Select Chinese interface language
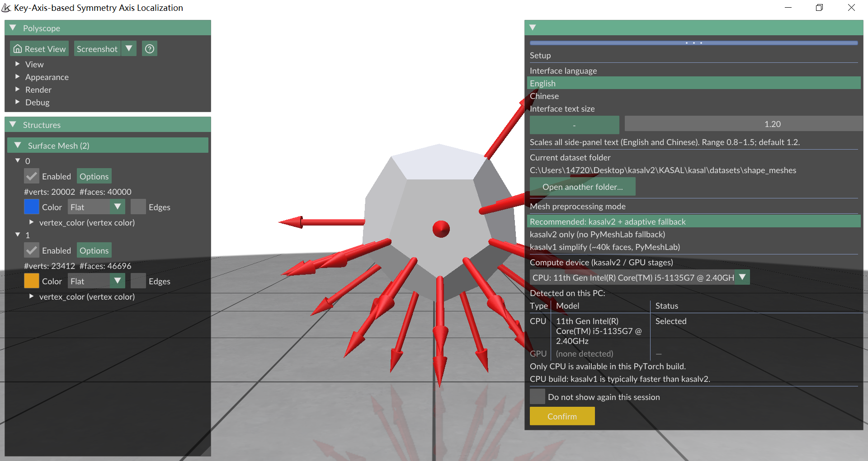The height and width of the screenshot is (461, 868). pyautogui.click(x=694, y=96)
